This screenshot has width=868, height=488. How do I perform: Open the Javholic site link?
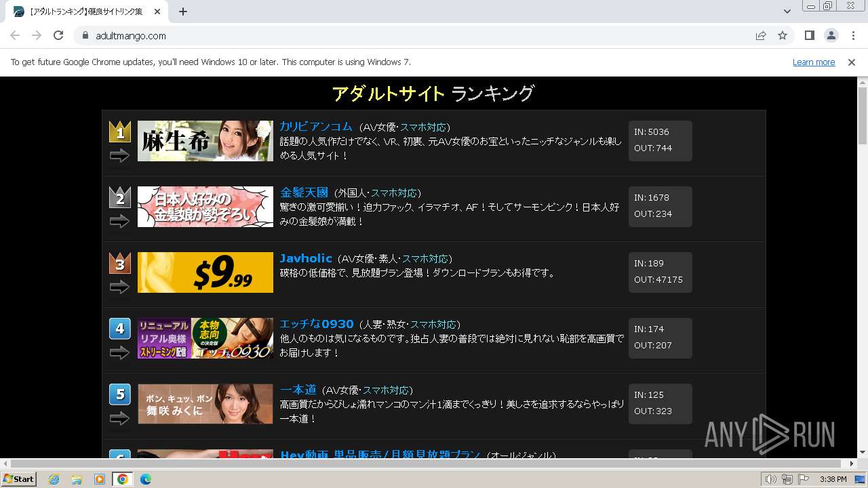pos(306,258)
